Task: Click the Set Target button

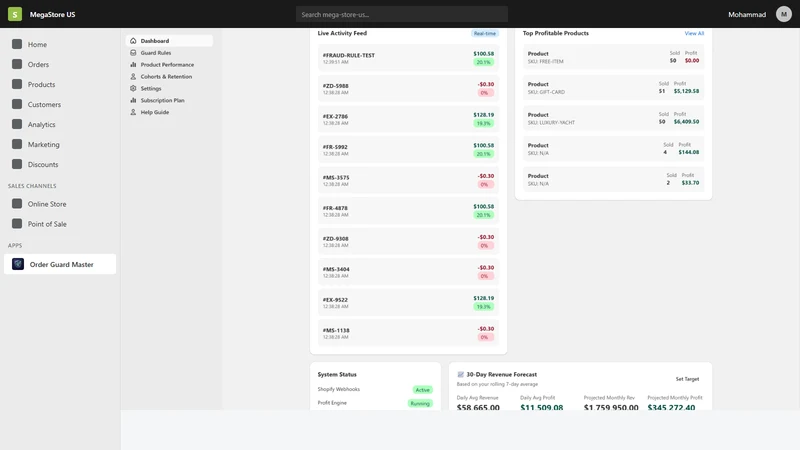Action: pos(687,379)
